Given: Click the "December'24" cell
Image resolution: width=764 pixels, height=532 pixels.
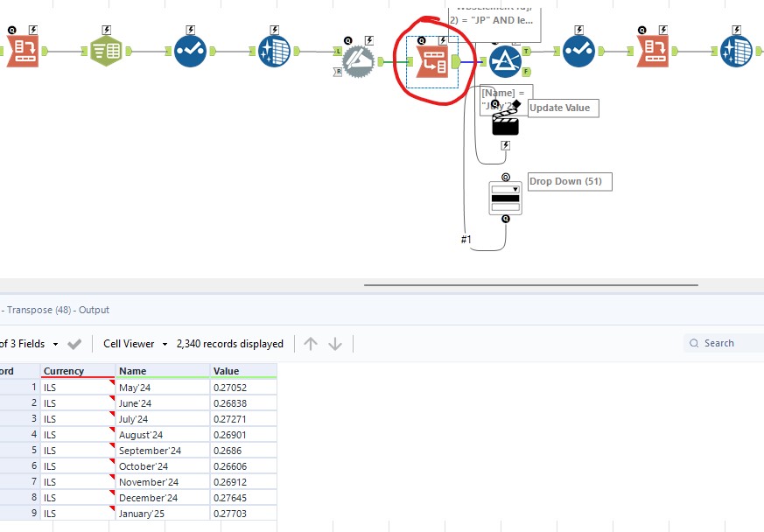Looking at the screenshot, I should [163, 498].
